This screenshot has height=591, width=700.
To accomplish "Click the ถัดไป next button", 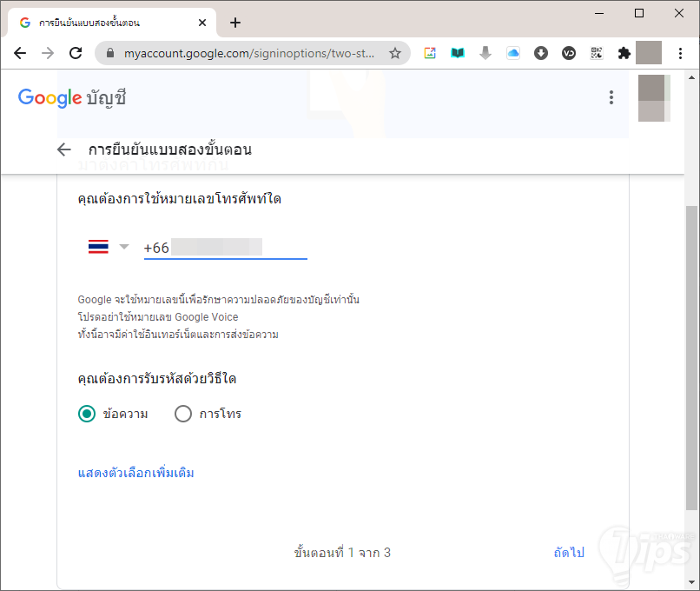I will [569, 553].
